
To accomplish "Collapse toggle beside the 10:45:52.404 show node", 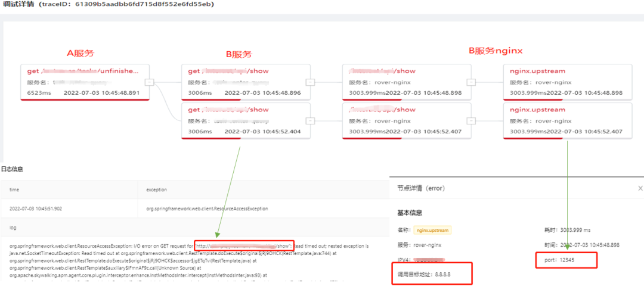I will [x=311, y=120].
